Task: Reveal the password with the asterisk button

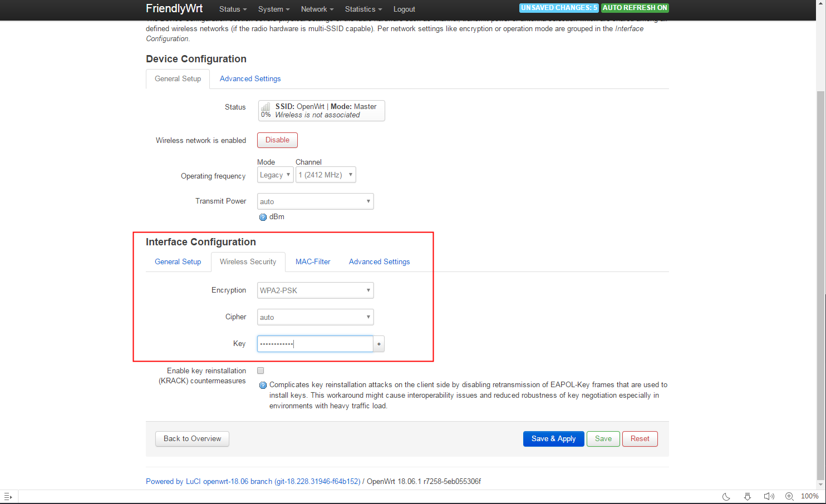Action: (379, 344)
